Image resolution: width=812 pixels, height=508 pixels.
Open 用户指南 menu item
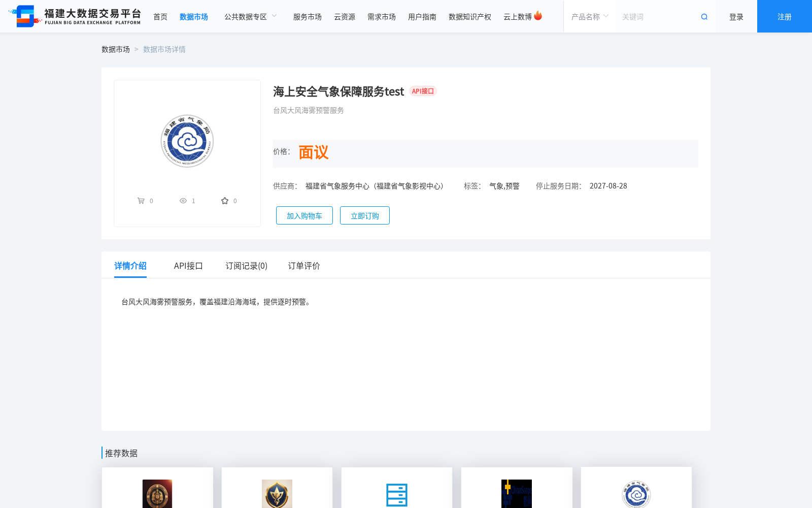[422, 17]
